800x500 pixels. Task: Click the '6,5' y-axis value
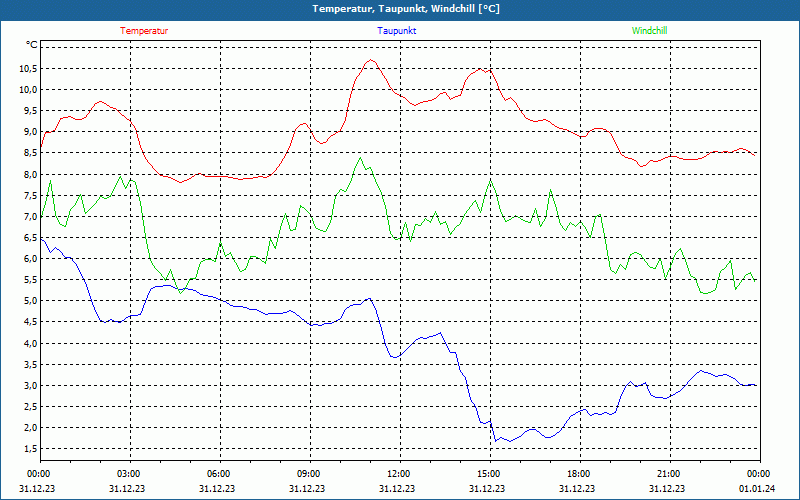(x=31, y=238)
